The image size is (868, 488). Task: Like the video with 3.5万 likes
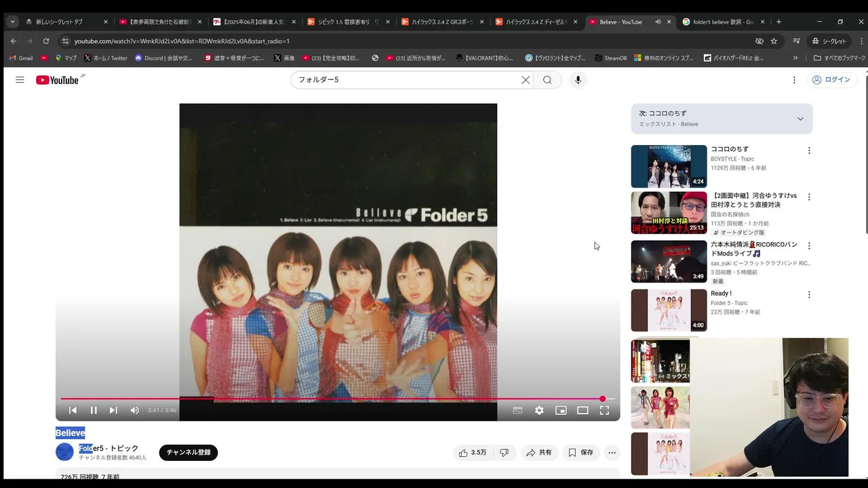[x=473, y=452]
